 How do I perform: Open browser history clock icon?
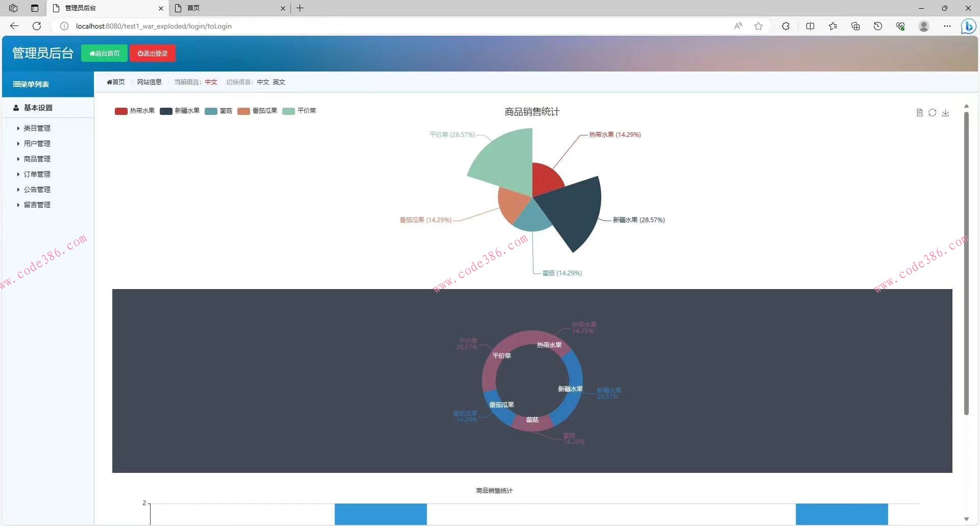click(878, 26)
